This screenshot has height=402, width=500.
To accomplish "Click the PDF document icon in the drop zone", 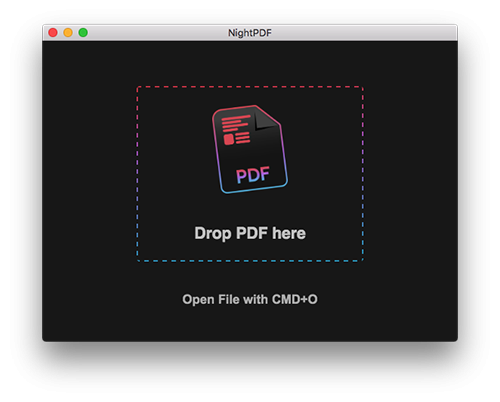I will pyautogui.click(x=250, y=149).
